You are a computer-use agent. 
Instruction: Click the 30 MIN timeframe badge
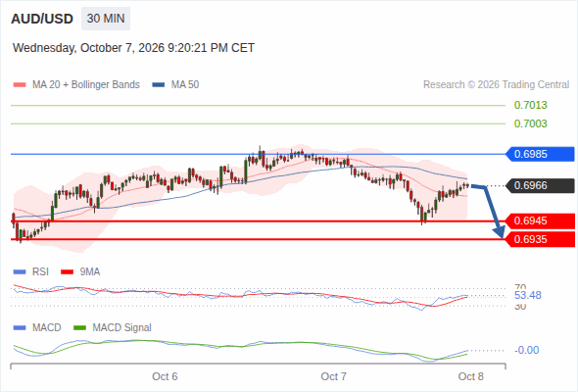[x=106, y=19]
